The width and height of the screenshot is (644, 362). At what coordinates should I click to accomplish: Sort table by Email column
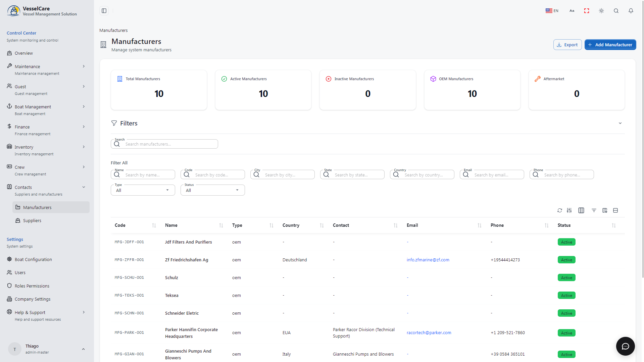[x=480, y=225]
